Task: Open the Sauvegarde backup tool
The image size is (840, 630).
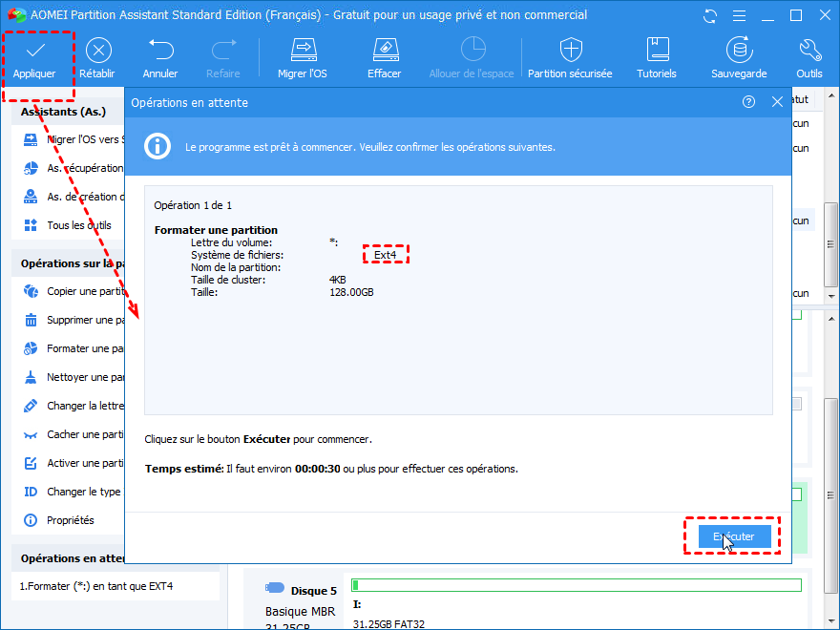Action: [739, 59]
